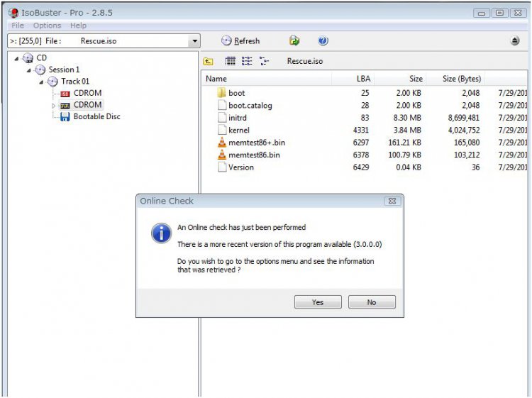Viewport: 532px width, 398px height.
Task: Open the Options menu
Action: tap(47, 26)
